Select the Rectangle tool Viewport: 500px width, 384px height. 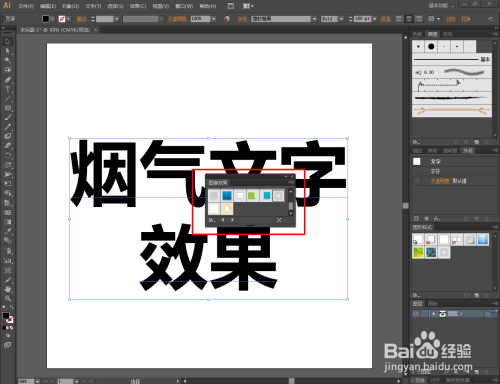pos(8,108)
